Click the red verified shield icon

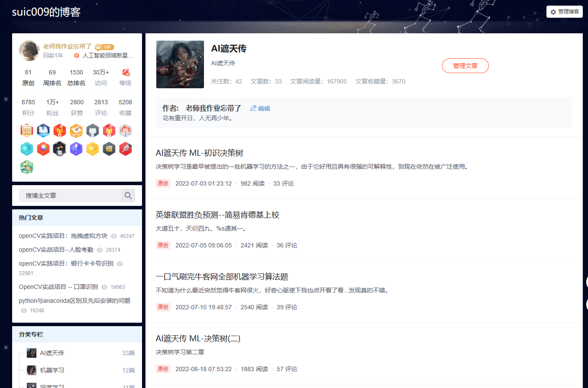(77, 55)
